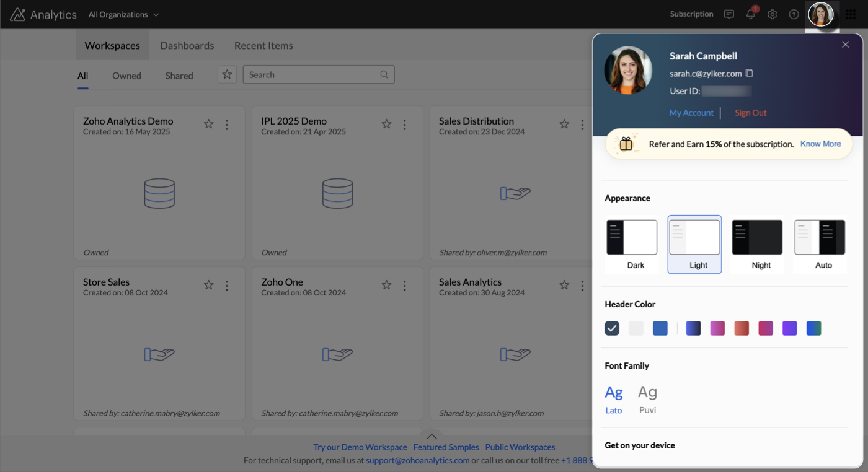Open Store Sales workspace options menu
The width and height of the screenshot is (868, 472).
pyautogui.click(x=227, y=286)
